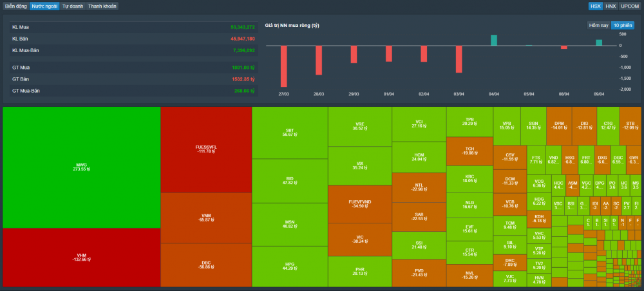Viewport: 644px width, 291px height.
Task: Select the SSI 21.48 tỷ tile
Action: [419, 245]
